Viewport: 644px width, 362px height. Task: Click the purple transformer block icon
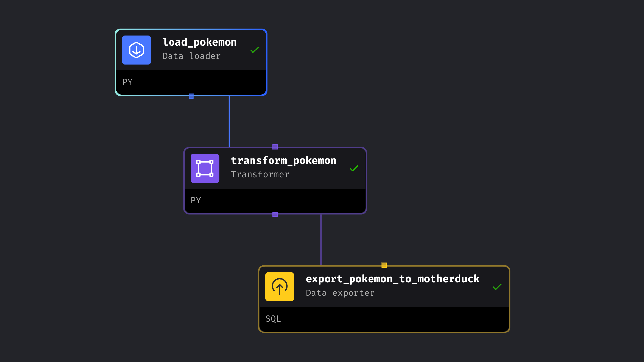(x=205, y=169)
